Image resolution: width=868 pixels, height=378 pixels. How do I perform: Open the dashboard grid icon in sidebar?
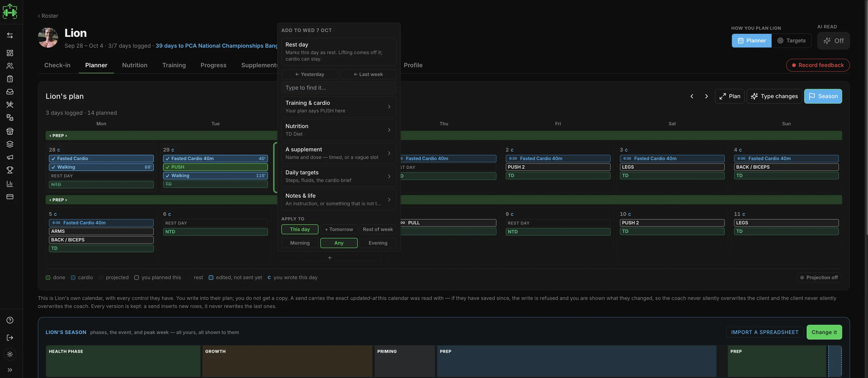coord(10,53)
